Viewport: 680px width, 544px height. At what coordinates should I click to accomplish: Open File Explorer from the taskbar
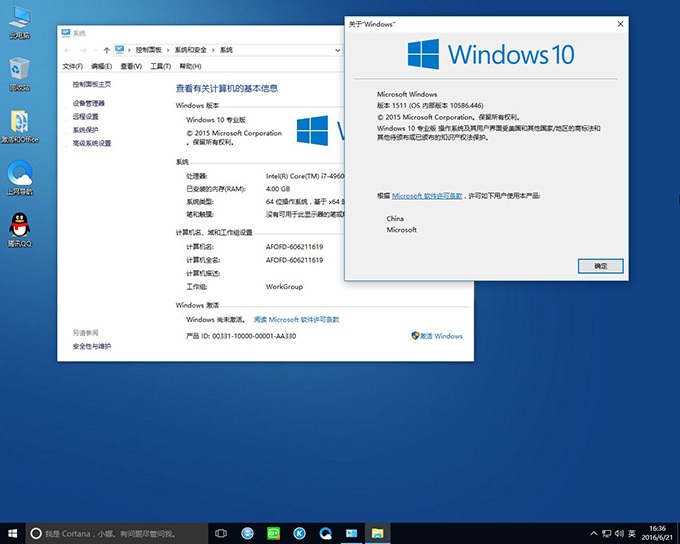pyautogui.click(x=377, y=533)
